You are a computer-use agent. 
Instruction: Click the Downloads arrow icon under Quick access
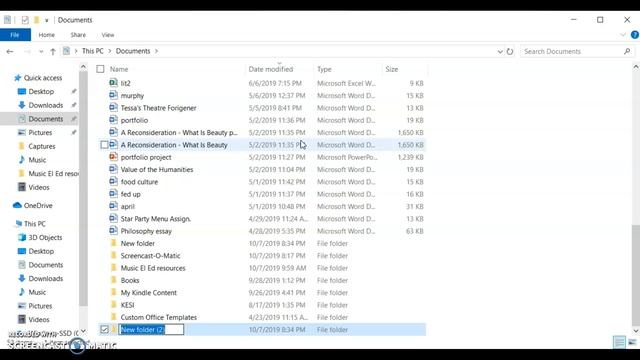coord(22,105)
